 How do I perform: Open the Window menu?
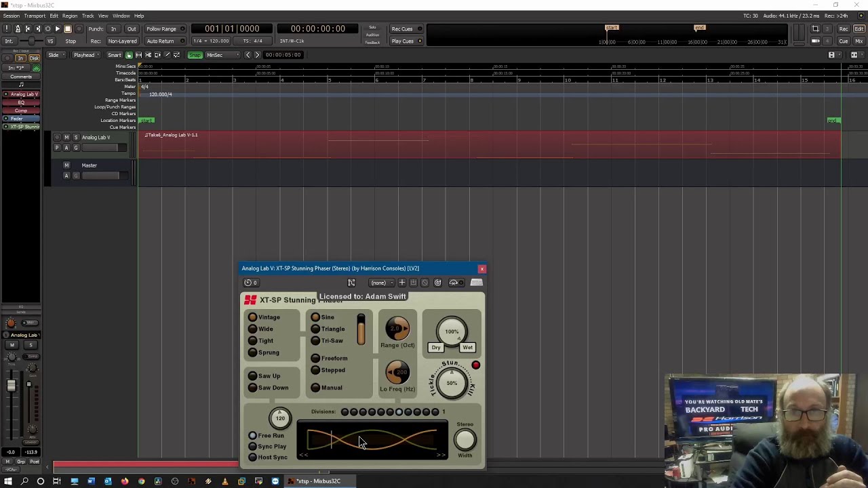coord(121,16)
